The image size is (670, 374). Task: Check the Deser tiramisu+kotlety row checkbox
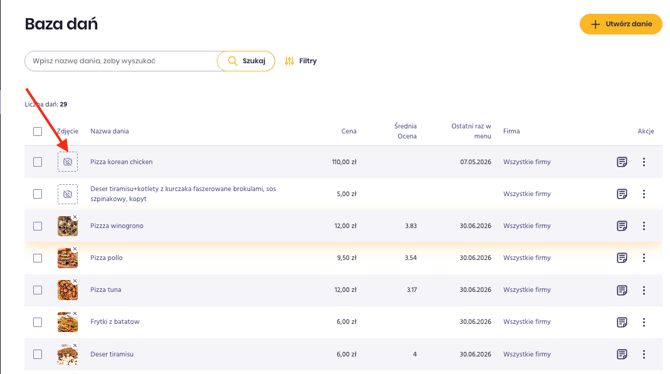click(38, 194)
